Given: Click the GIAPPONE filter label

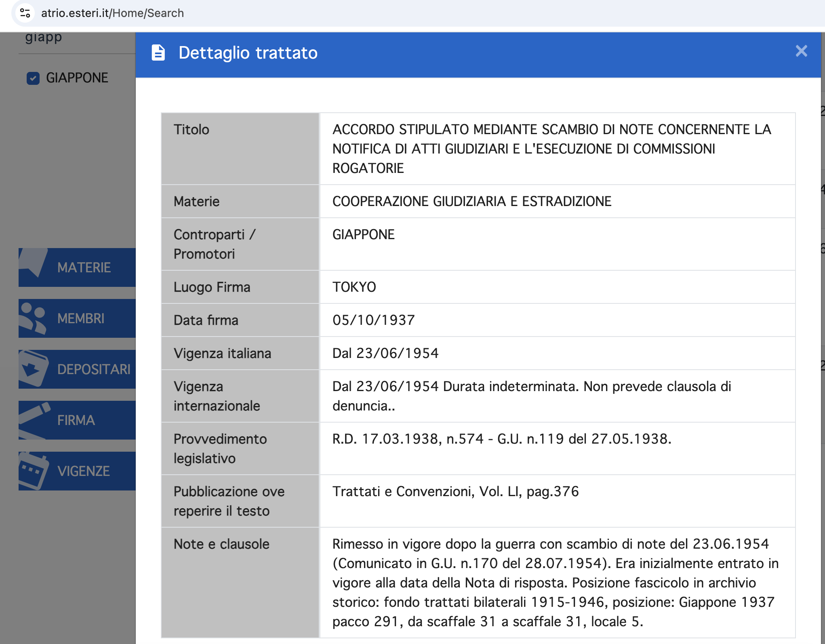Looking at the screenshot, I should click(x=77, y=78).
